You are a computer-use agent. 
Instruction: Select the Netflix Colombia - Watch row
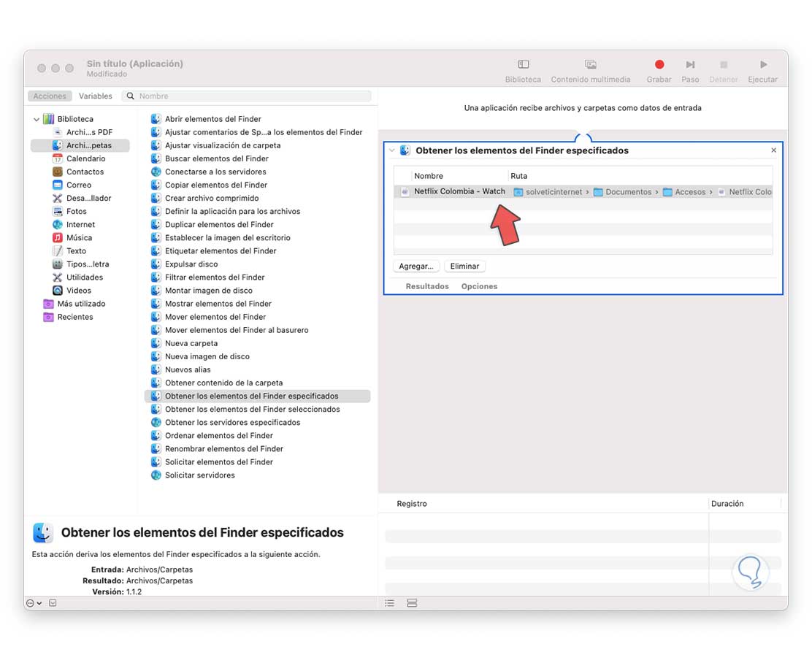583,191
